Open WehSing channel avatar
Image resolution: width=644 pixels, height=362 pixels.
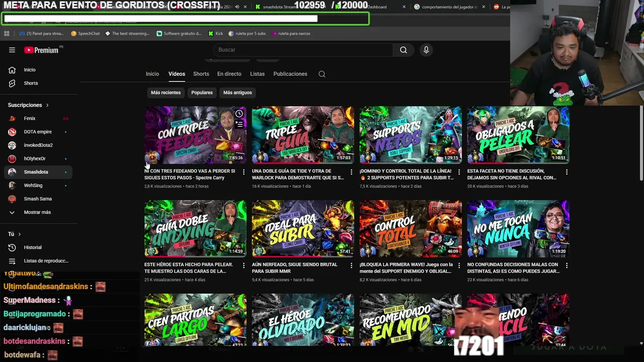click(x=12, y=185)
